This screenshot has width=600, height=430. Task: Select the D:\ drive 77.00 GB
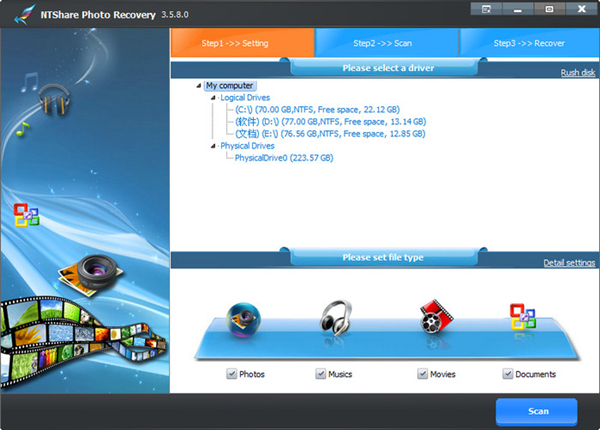pyautogui.click(x=330, y=122)
